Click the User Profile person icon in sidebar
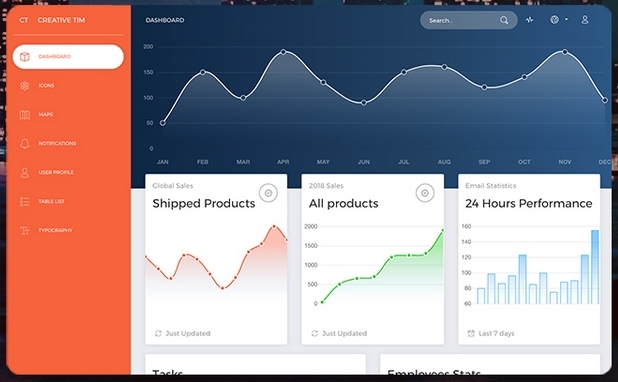The width and height of the screenshot is (618, 382). (25, 172)
